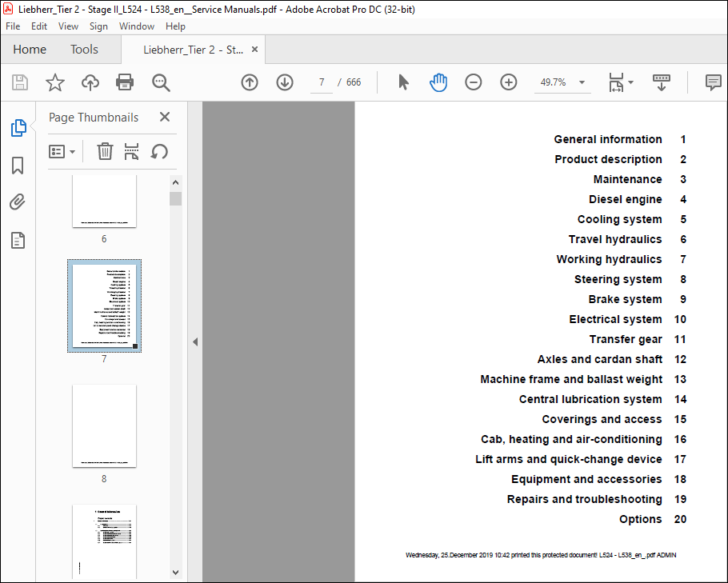This screenshot has width=728, height=583.
Task: Open the Bookmarks panel
Action: pos(18,166)
